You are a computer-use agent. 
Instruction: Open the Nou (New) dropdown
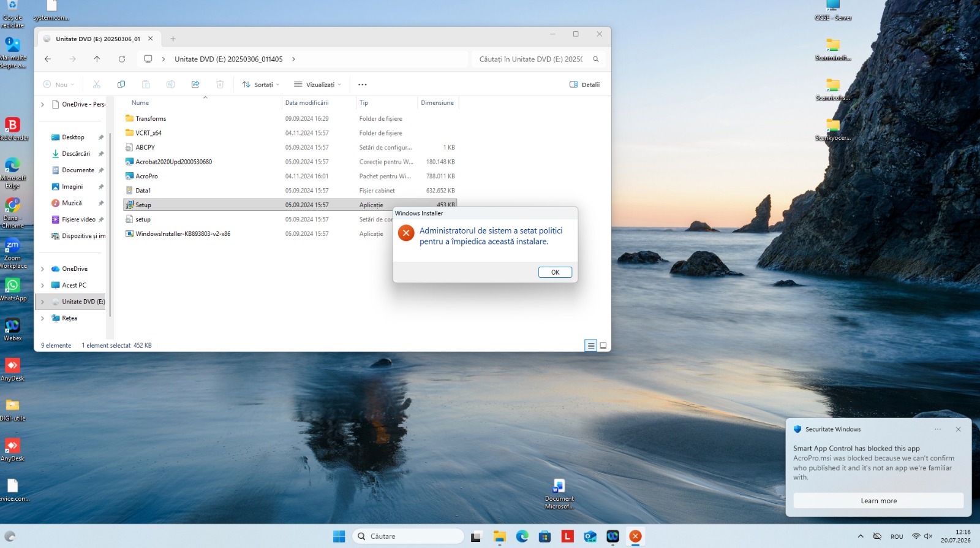(59, 85)
